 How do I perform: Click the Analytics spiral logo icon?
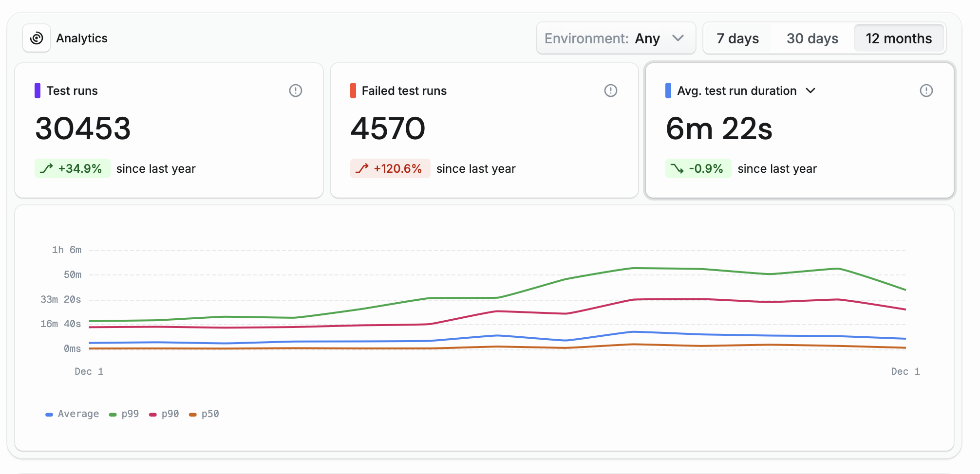[37, 38]
